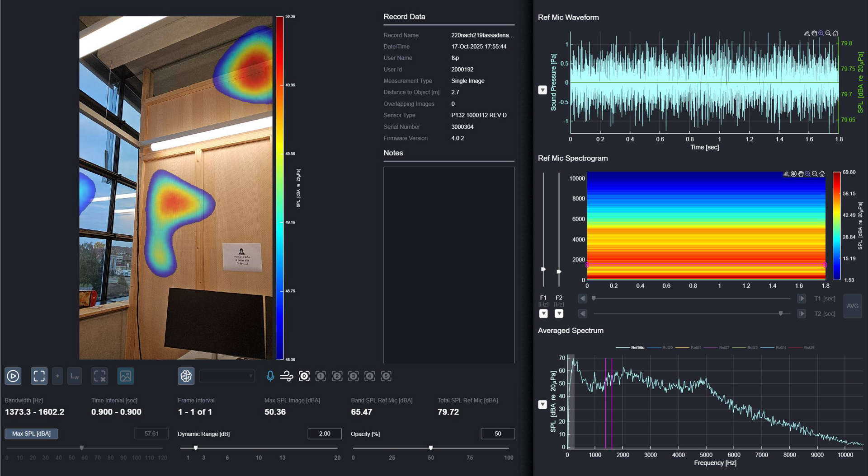The height and width of the screenshot is (476, 868).
Task: Select the ROI 3 target icon
Action: coord(354,376)
